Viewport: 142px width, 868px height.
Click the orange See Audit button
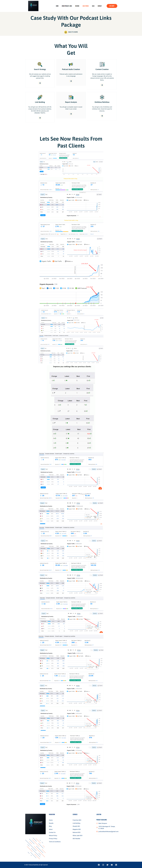(x=112, y=6)
